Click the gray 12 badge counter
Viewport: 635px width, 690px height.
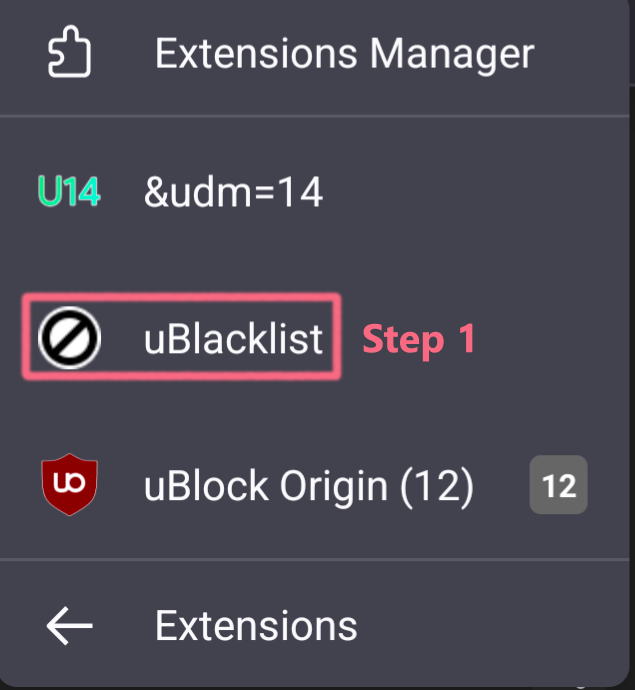(558, 486)
